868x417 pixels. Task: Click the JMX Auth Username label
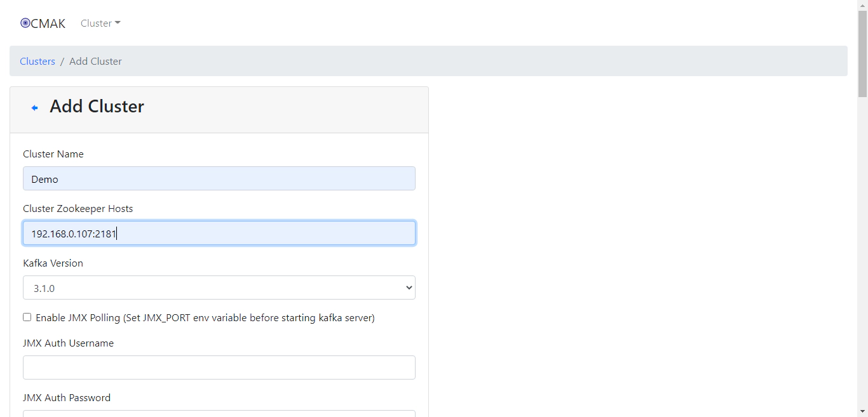(x=69, y=343)
